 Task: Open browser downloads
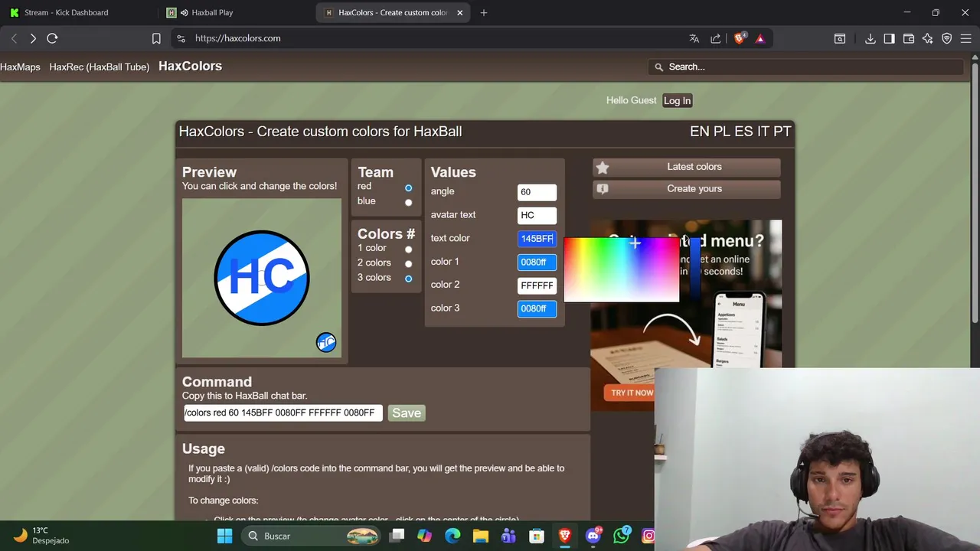click(871, 38)
